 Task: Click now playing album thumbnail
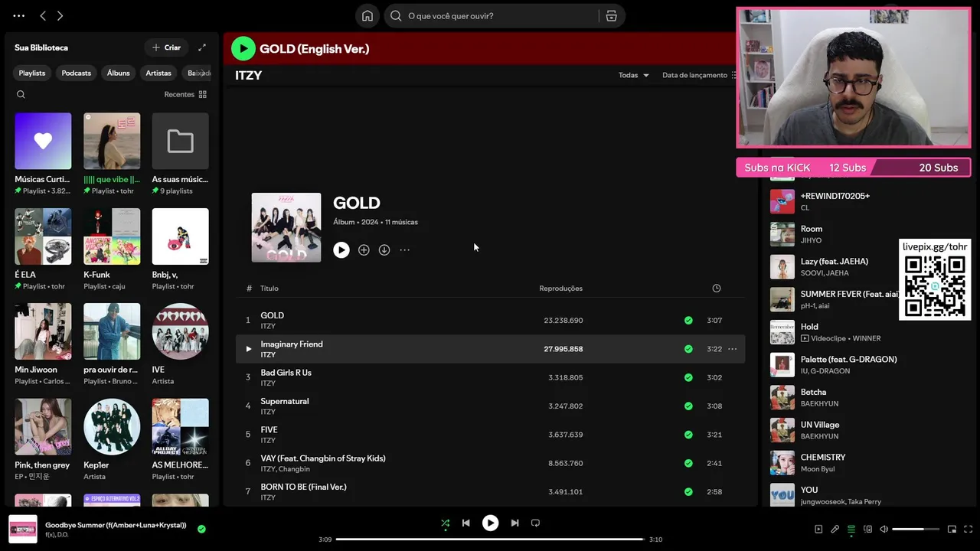click(x=23, y=529)
